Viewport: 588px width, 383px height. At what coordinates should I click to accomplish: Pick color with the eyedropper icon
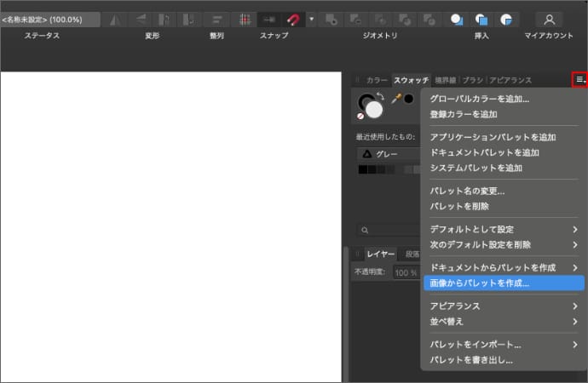point(396,99)
